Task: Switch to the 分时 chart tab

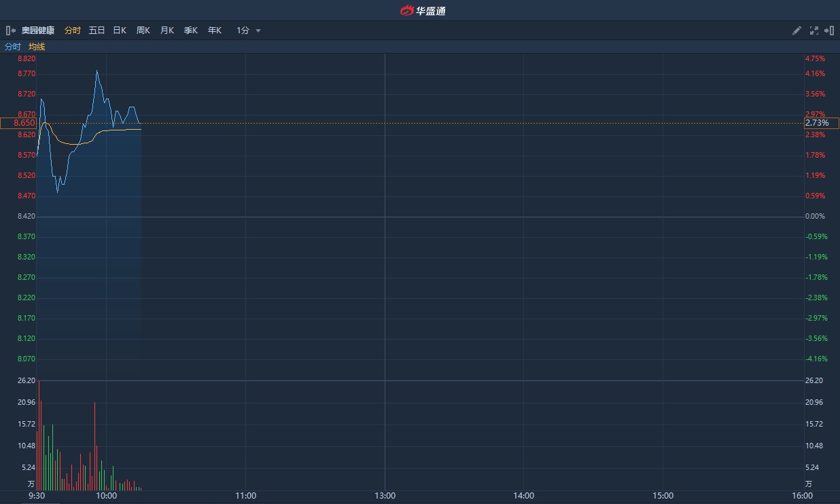Action: point(73,31)
